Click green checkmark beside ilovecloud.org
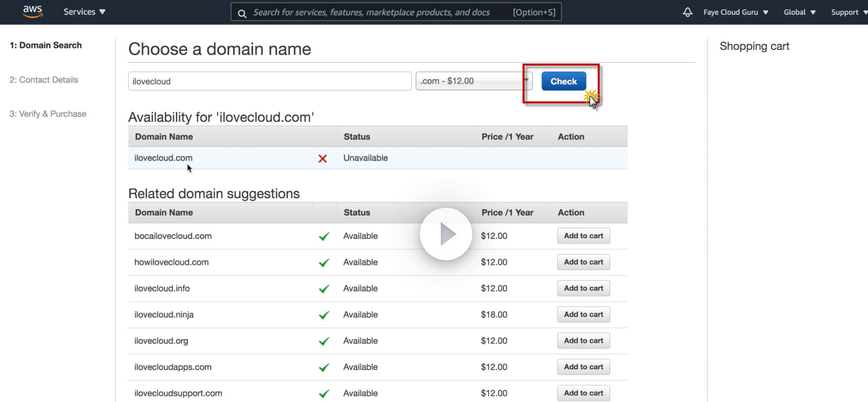The width and height of the screenshot is (868, 402). (x=324, y=341)
